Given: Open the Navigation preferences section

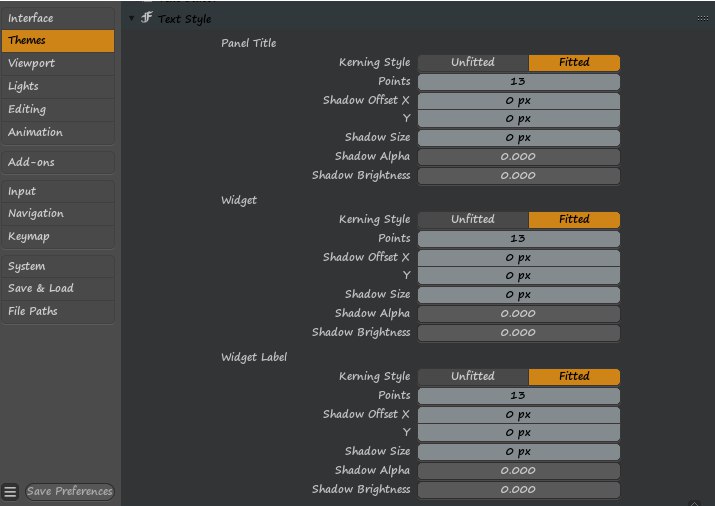Looking at the screenshot, I should click(x=58, y=214).
